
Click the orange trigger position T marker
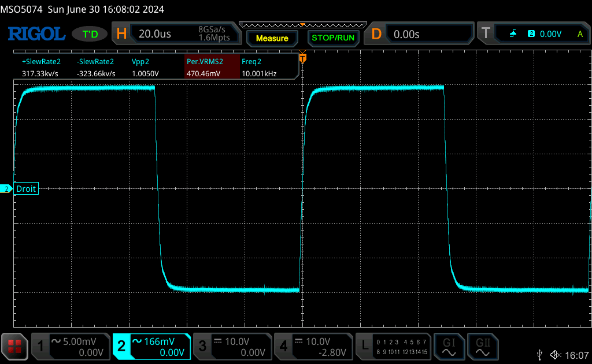click(x=302, y=58)
